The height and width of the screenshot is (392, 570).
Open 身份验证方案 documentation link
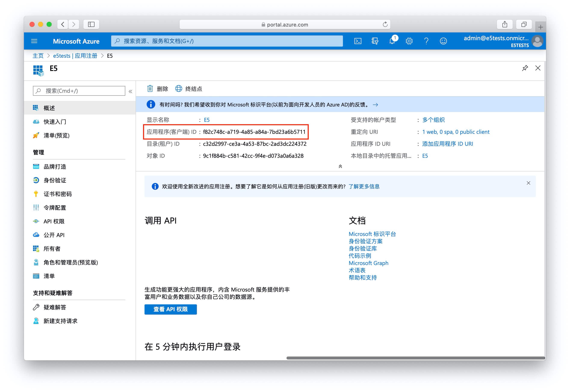[x=366, y=242]
